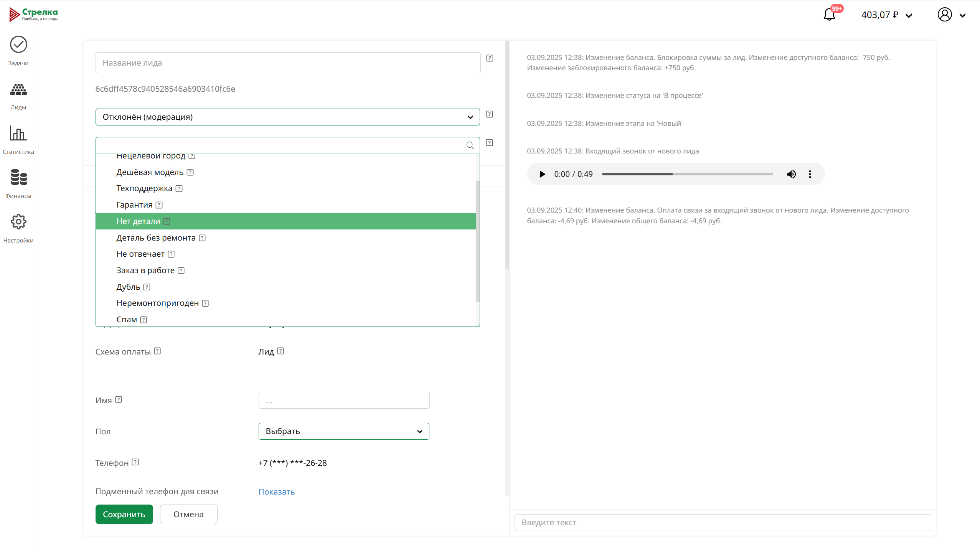The image size is (980, 546).
Task: Click the Показать phone link
Action: click(x=276, y=492)
